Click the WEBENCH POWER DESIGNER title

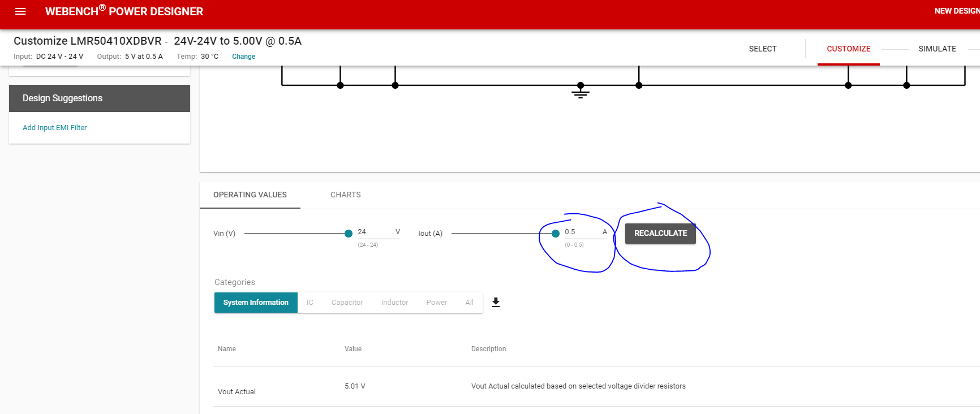click(124, 11)
